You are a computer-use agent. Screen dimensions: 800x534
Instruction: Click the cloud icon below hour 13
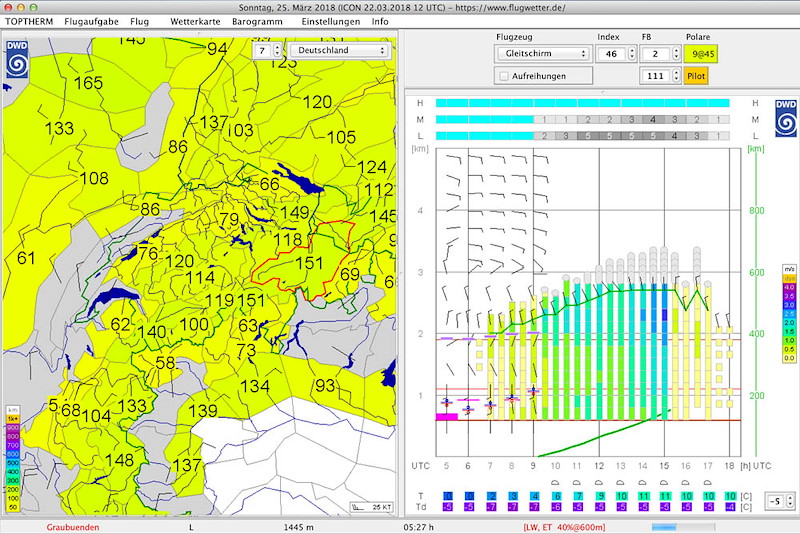620,482
